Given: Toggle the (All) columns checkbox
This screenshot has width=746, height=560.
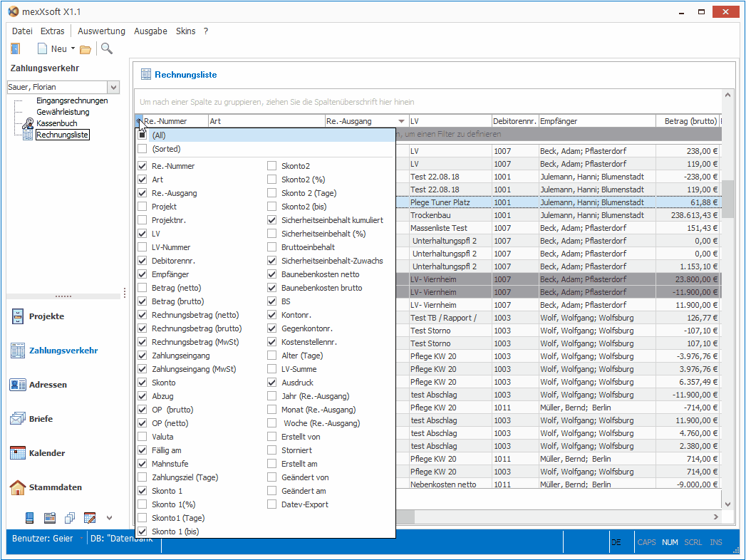Looking at the screenshot, I should [143, 135].
